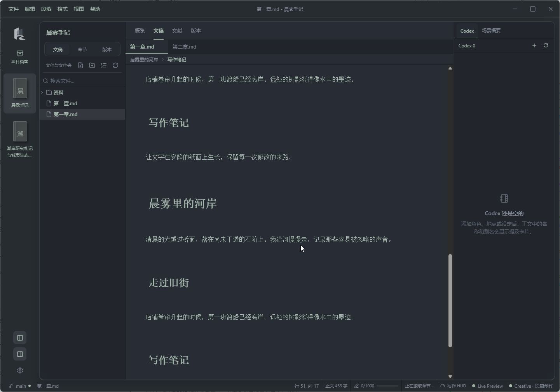Screen dimensions: 560x392
Task: Toggle Live Preview mode
Action: pyautogui.click(x=487, y=386)
